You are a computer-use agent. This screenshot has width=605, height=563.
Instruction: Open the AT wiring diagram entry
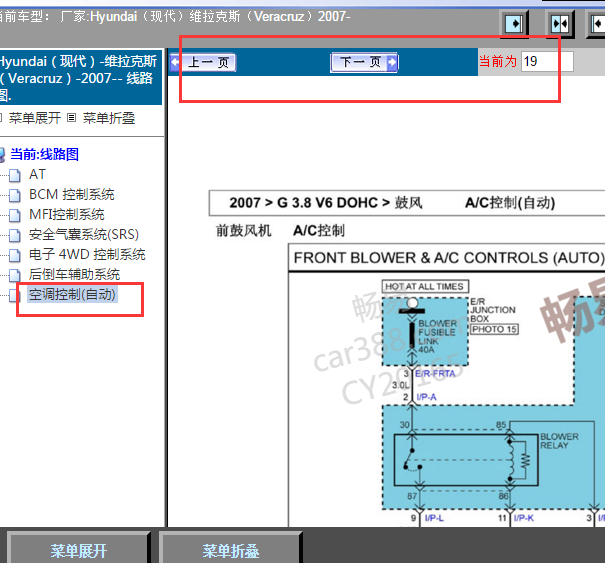click(x=37, y=174)
